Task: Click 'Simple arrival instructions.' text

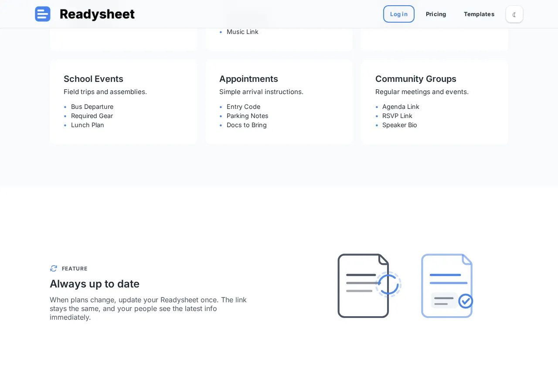Action: 261,92
